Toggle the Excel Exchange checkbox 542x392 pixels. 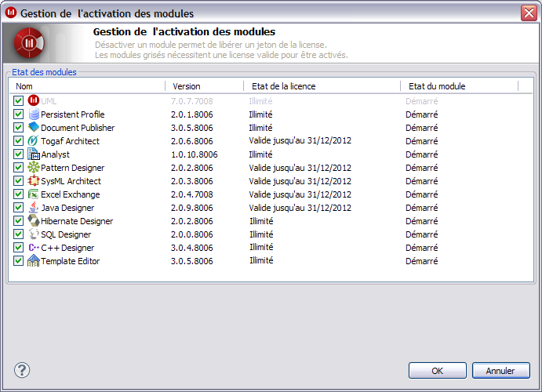[x=18, y=194]
